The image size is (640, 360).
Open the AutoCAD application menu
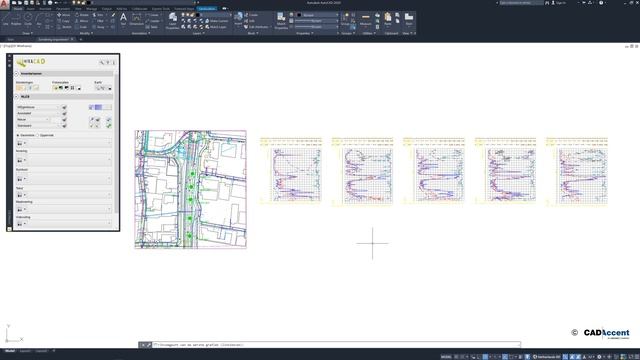(x=4, y=4)
